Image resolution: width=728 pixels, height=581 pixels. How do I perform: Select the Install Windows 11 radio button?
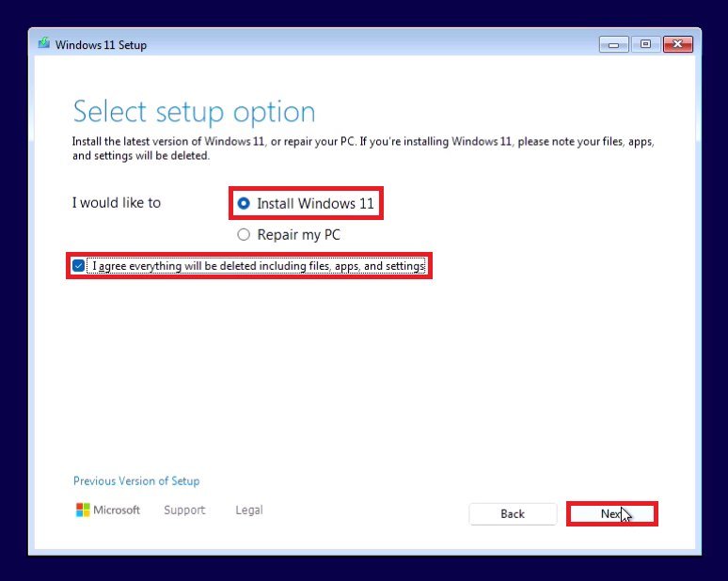tap(244, 203)
